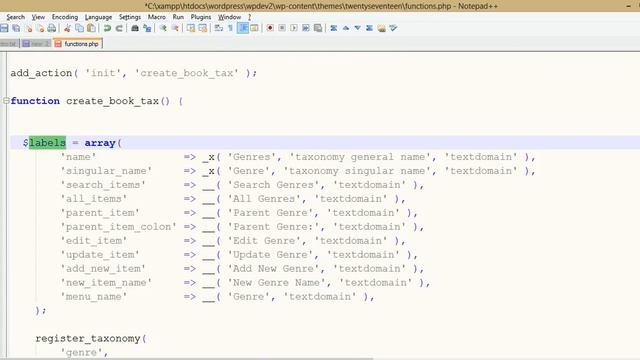Start macro recording with the red dot
640x360 pixels.
[270, 28]
